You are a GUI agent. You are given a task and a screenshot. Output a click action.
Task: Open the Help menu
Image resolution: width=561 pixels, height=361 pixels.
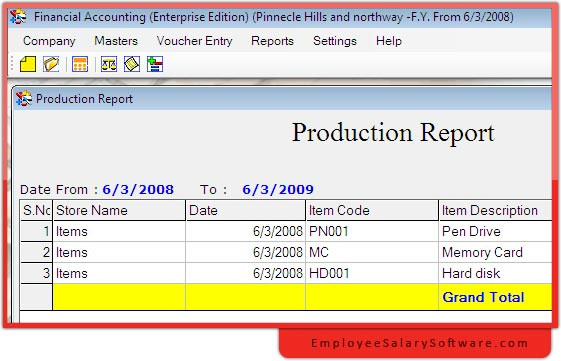pyautogui.click(x=389, y=41)
